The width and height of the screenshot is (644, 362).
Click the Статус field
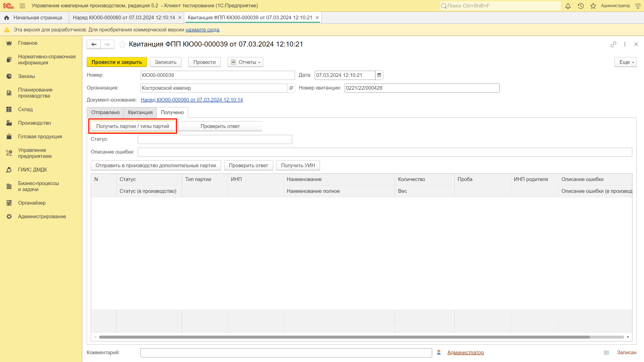[x=215, y=139]
